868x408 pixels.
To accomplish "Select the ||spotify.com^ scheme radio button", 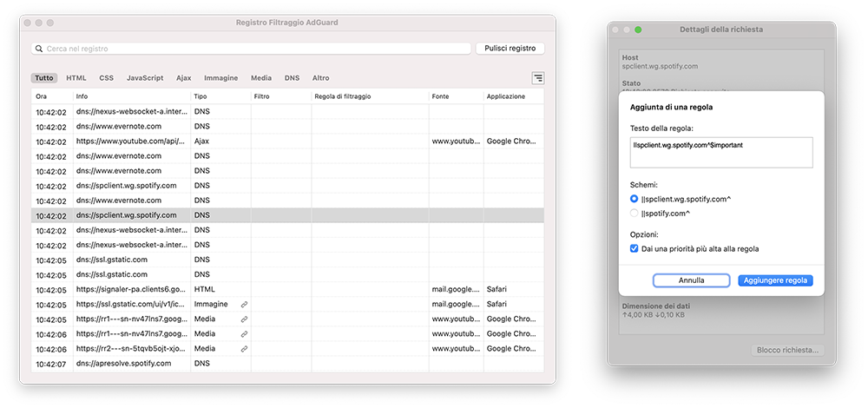I will 634,214.
